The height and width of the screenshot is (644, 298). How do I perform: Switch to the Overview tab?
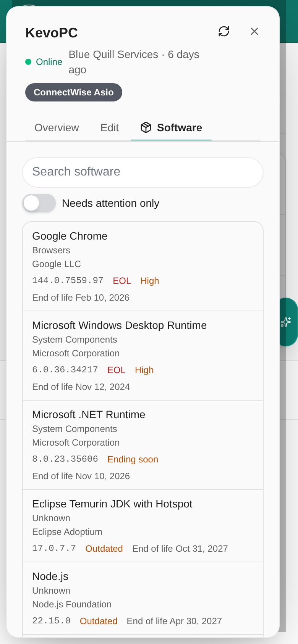tap(57, 127)
